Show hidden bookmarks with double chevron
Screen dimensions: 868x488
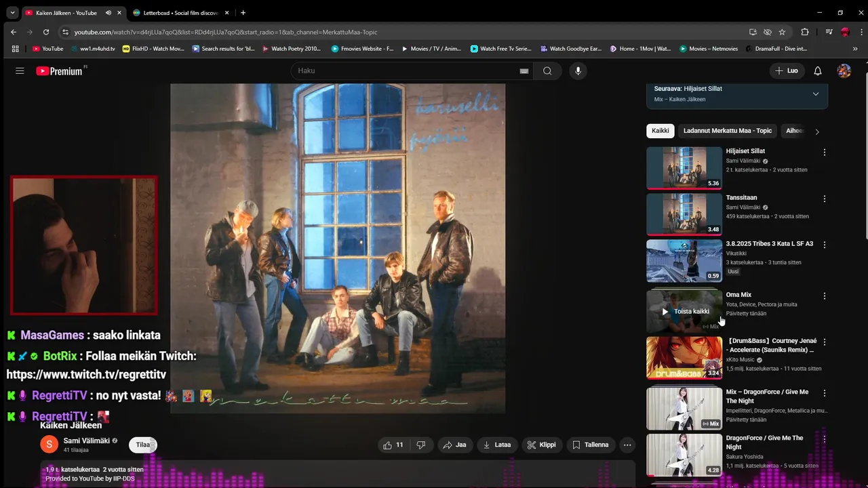[855, 49]
